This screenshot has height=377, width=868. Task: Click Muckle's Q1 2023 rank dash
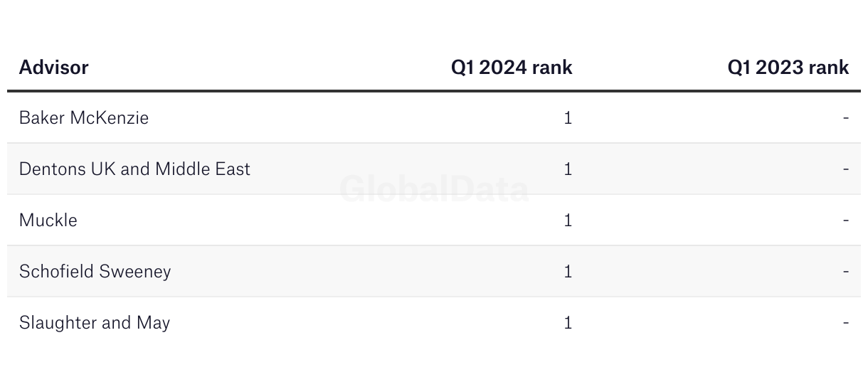846,221
